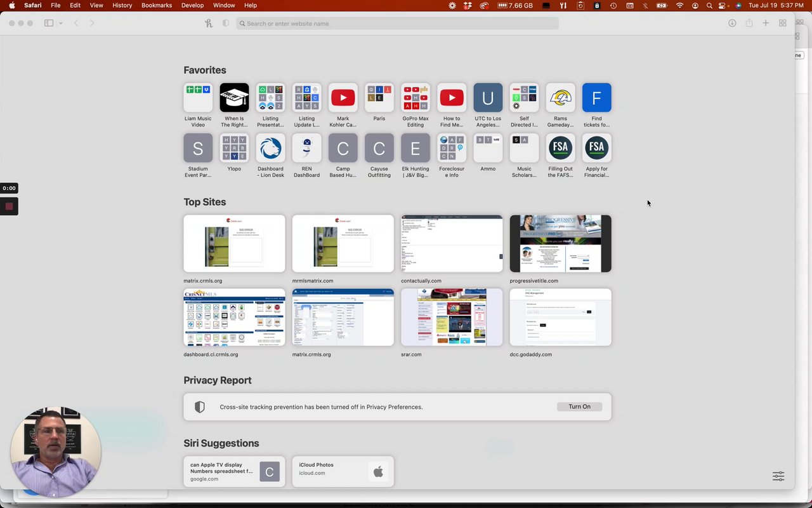The width and height of the screenshot is (812, 508).
Task: Open the Mark Kohler YouTube favorite
Action: pos(343,98)
